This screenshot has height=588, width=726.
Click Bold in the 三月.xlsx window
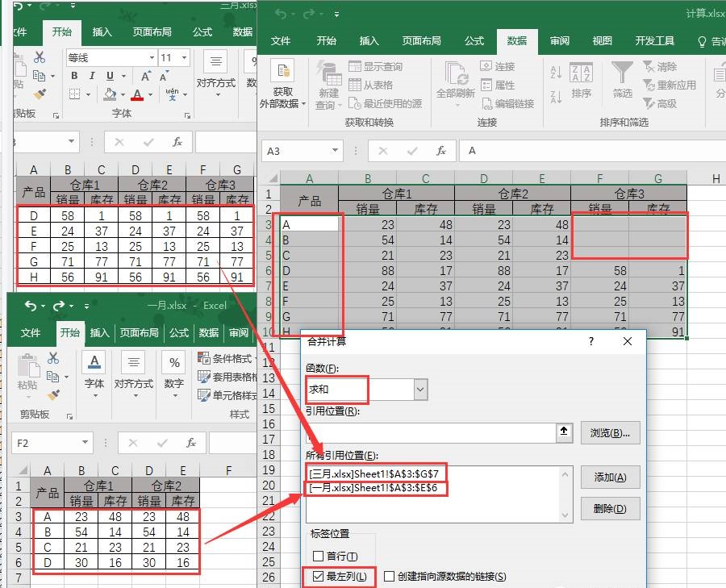point(74,76)
